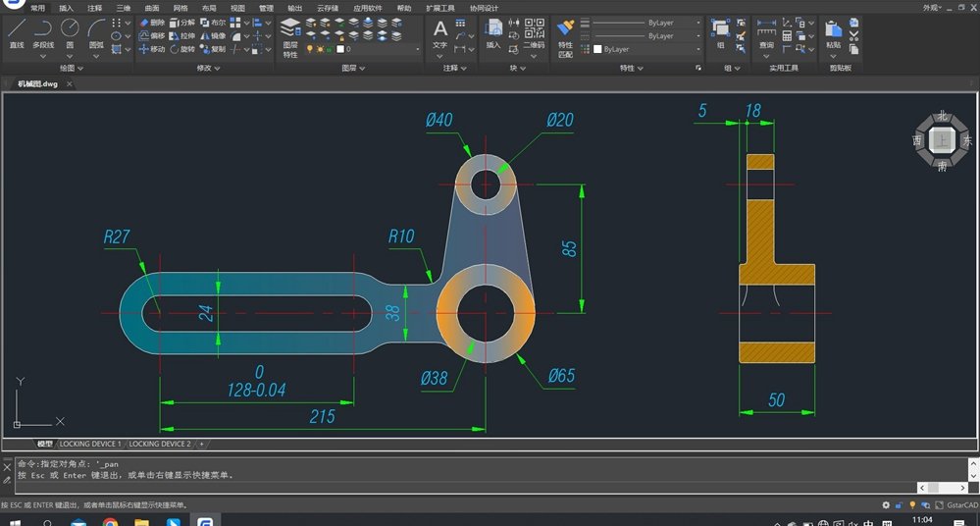Click the Match Properties (特性匹配) brush

point(565,37)
